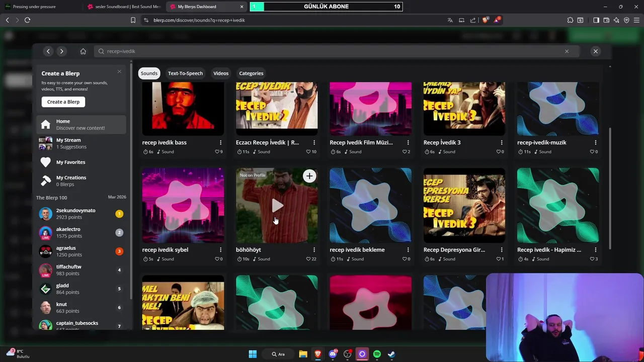Go forward with Blerp panel forward arrow
This screenshot has width=644, height=362.
click(x=61, y=51)
